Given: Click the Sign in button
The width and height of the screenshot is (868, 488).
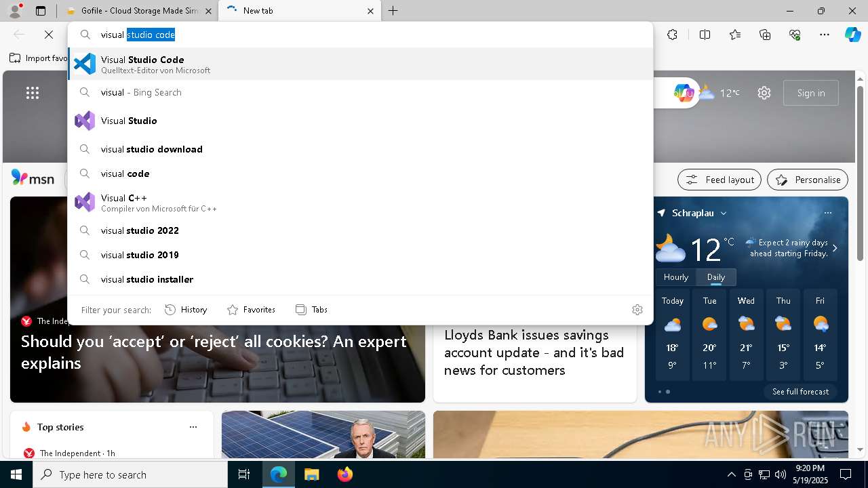Looking at the screenshot, I should pyautogui.click(x=811, y=93).
